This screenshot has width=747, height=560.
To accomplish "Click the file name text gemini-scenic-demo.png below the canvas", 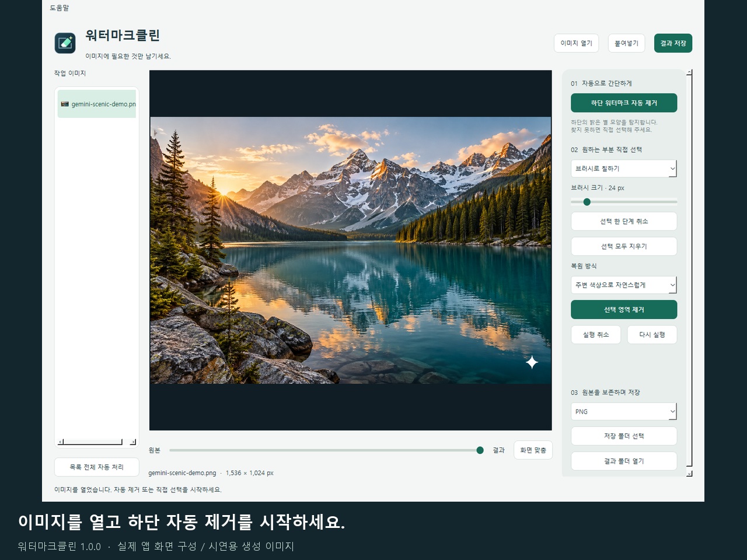I will click(182, 473).
